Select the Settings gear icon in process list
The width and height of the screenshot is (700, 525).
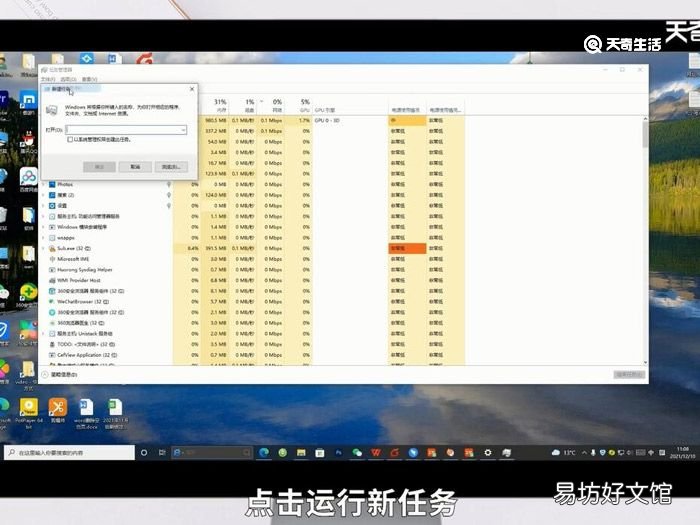point(52,206)
